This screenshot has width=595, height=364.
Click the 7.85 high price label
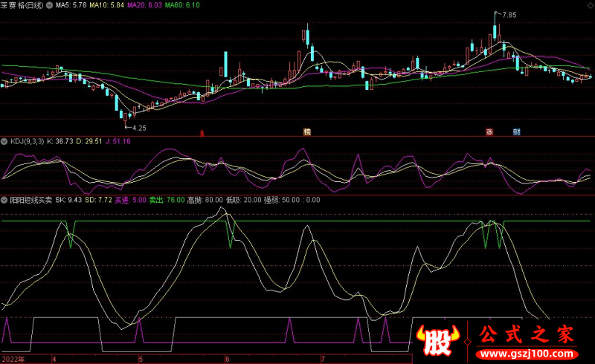(509, 15)
